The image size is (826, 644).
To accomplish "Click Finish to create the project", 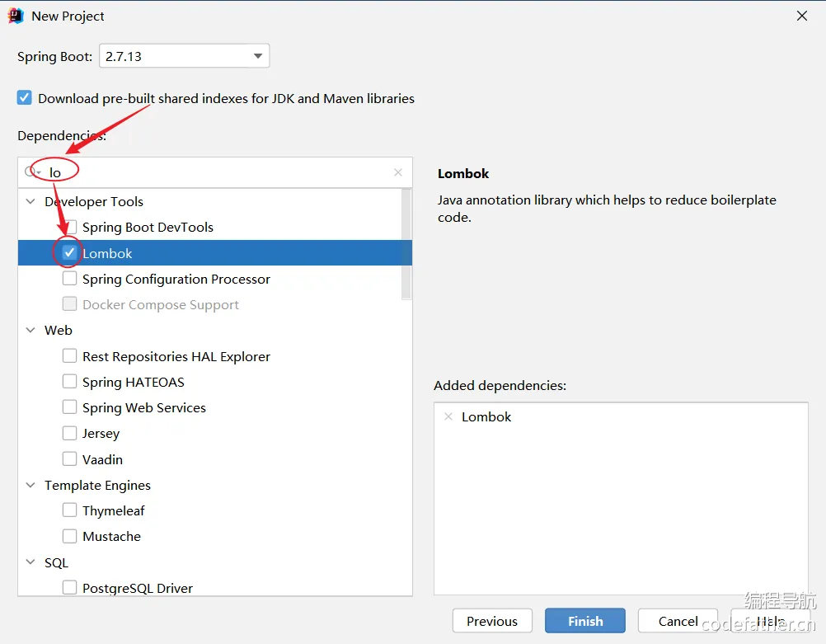I will pos(585,621).
